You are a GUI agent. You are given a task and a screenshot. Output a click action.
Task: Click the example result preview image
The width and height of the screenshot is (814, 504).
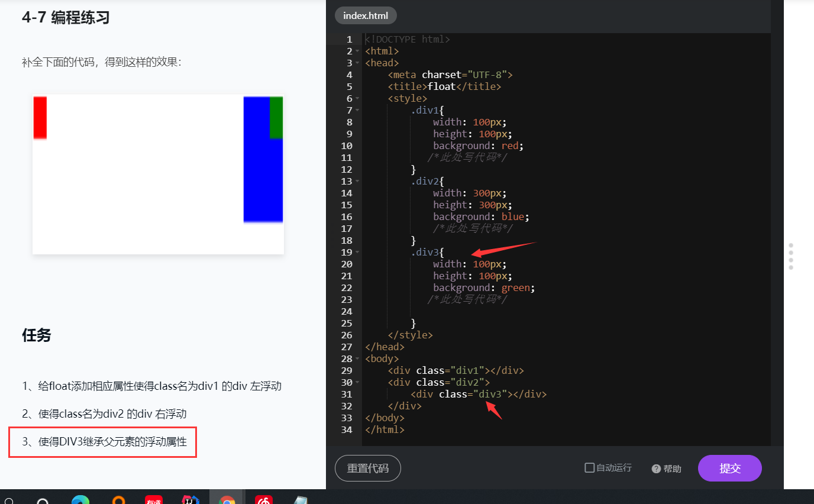pyautogui.click(x=158, y=175)
